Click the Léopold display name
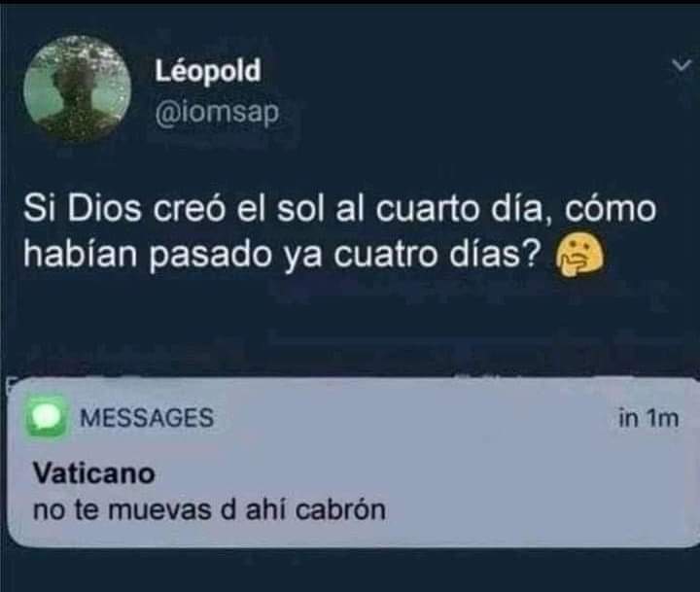Viewport: 700px width, 592px height. [x=208, y=71]
